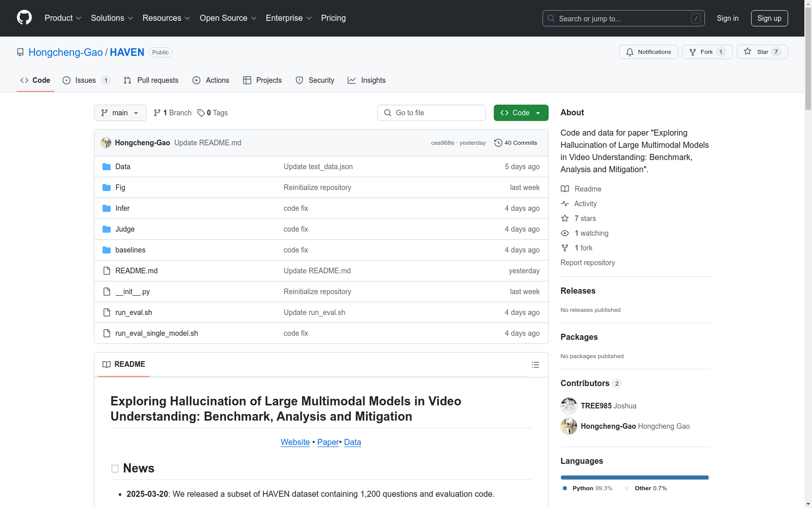Click the Python language bar segment

634,478
